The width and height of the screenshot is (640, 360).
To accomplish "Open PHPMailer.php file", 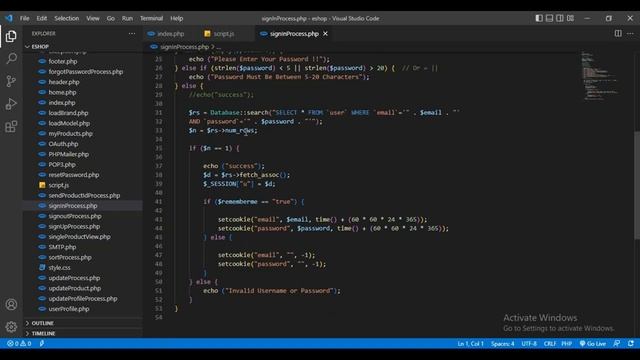I will [x=69, y=154].
